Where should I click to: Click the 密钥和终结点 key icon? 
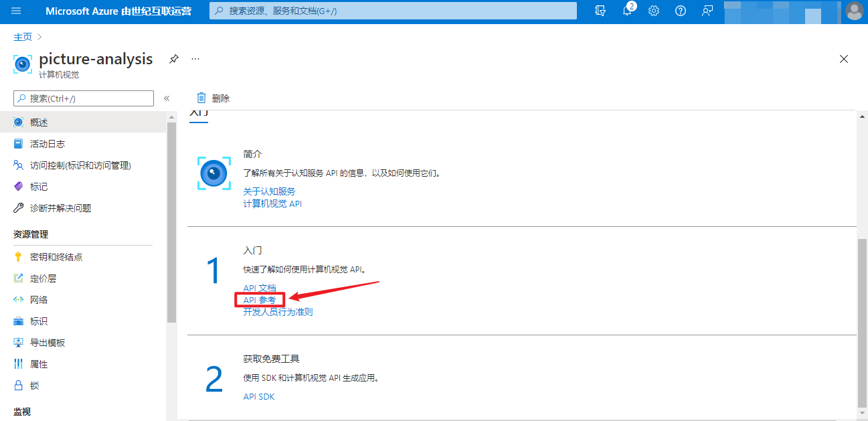pos(19,257)
